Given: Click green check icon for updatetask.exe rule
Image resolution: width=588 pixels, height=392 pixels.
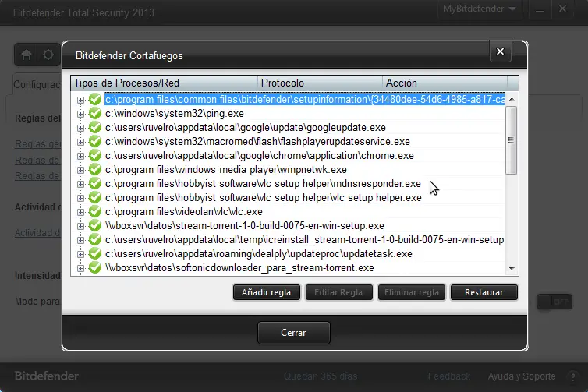Looking at the screenshot, I should (x=95, y=254).
